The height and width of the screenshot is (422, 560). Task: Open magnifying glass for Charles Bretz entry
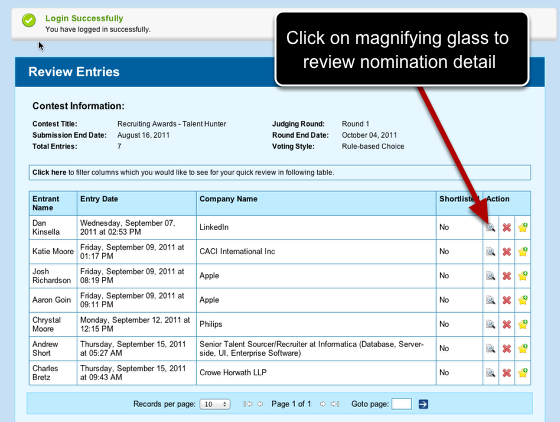click(490, 373)
